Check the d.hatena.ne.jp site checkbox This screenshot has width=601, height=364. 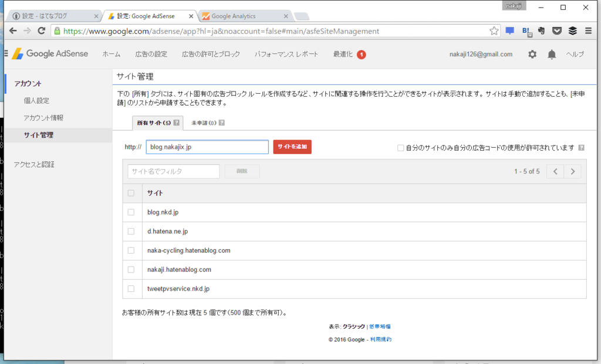pos(131,231)
